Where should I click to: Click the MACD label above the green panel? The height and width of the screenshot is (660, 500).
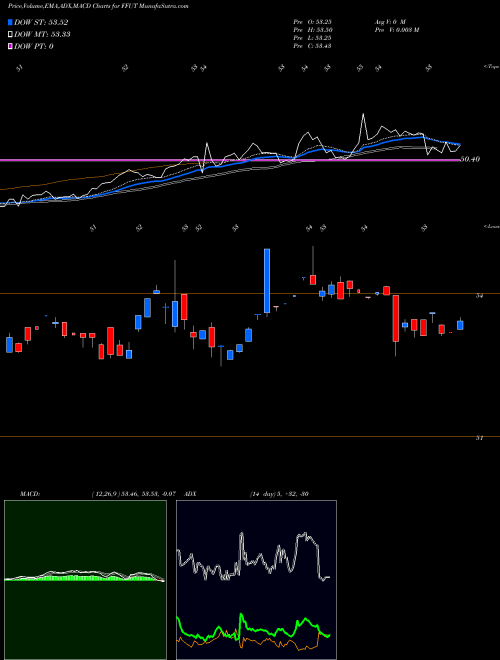coord(30,494)
